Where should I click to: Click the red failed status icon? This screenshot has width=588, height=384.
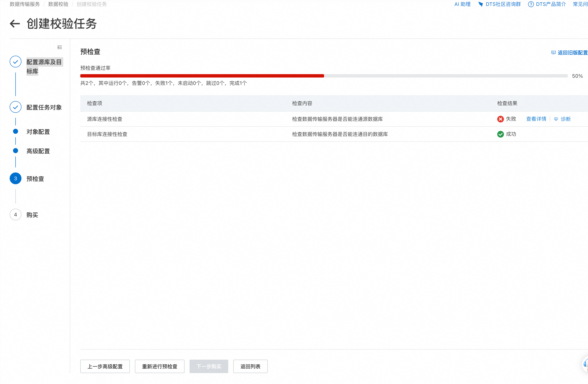pyautogui.click(x=500, y=119)
